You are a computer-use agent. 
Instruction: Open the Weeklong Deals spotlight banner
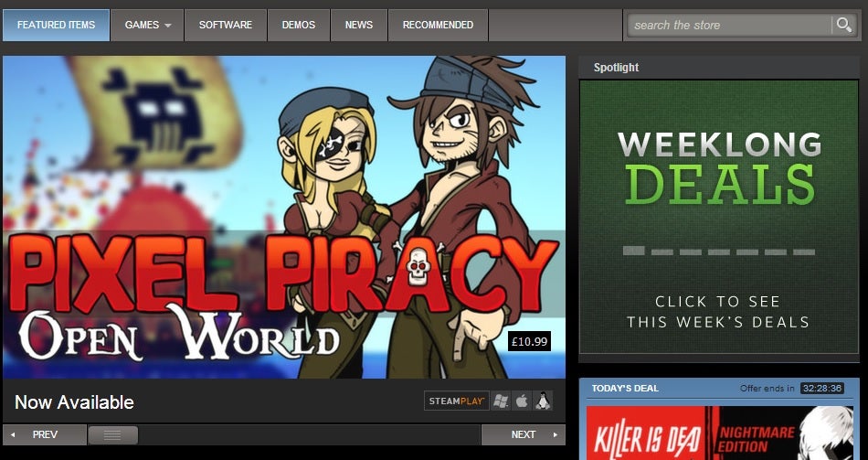[718, 217]
